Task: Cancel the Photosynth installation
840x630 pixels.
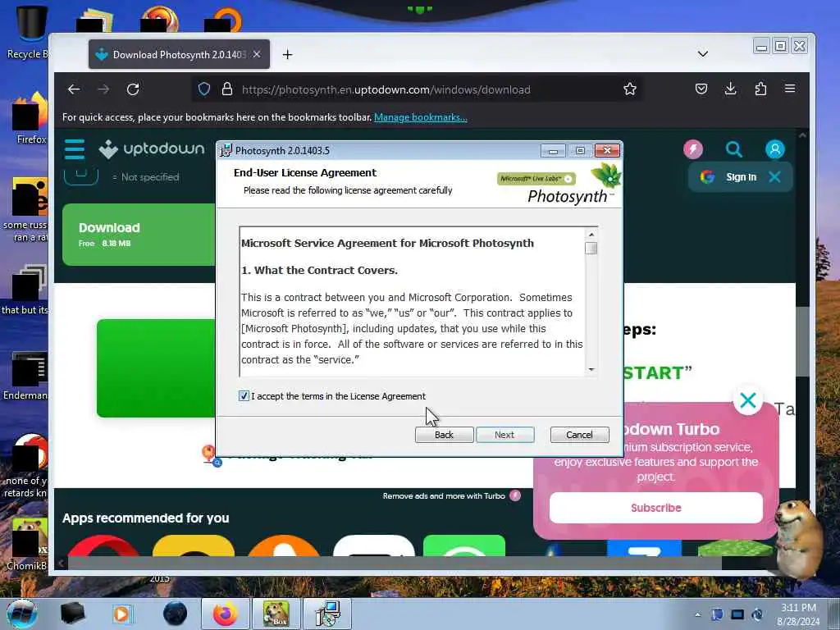Action: click(x=580, y=435)
